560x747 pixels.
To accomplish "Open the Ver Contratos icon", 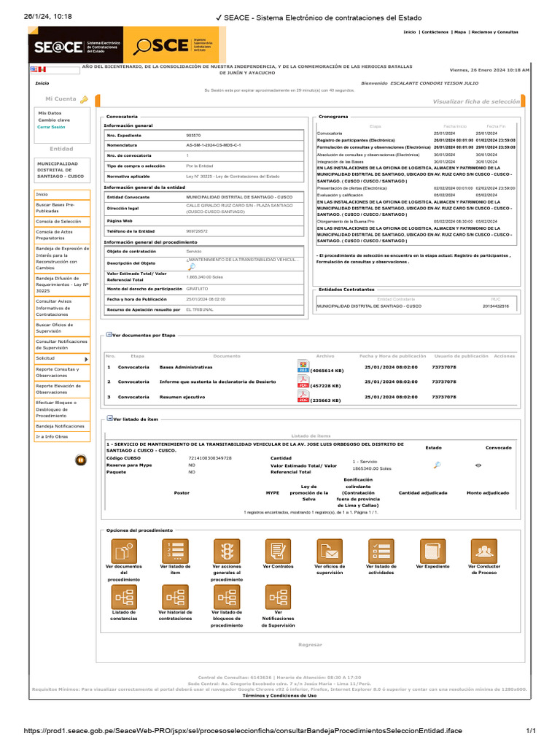I will [278, 551].
